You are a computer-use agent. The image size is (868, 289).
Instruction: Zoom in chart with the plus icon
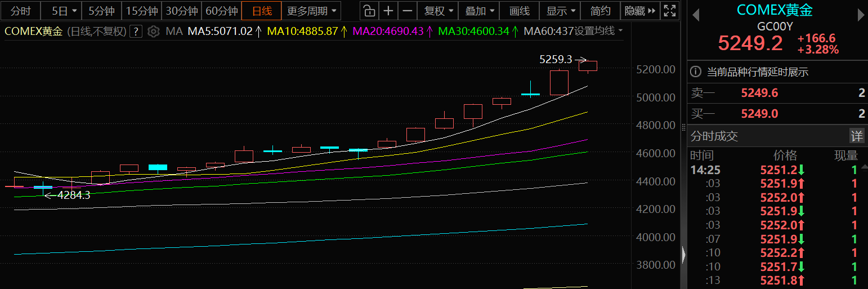pos(388,11)
